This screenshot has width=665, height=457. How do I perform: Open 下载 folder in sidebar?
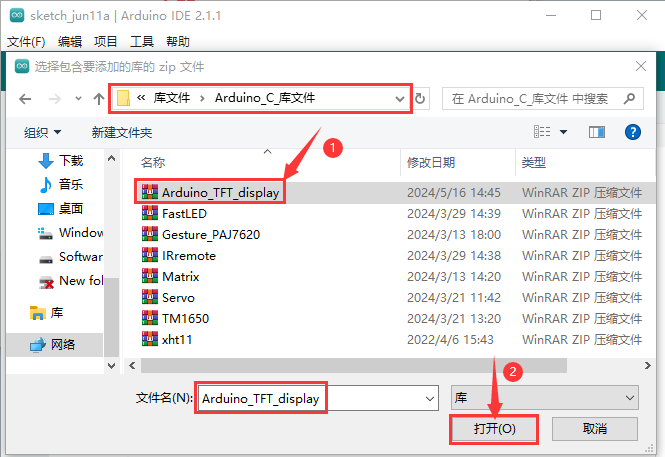61,161
